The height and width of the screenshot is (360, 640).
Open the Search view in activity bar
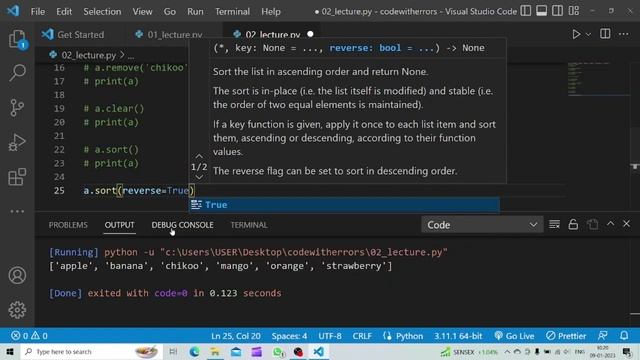pos(17,73)
